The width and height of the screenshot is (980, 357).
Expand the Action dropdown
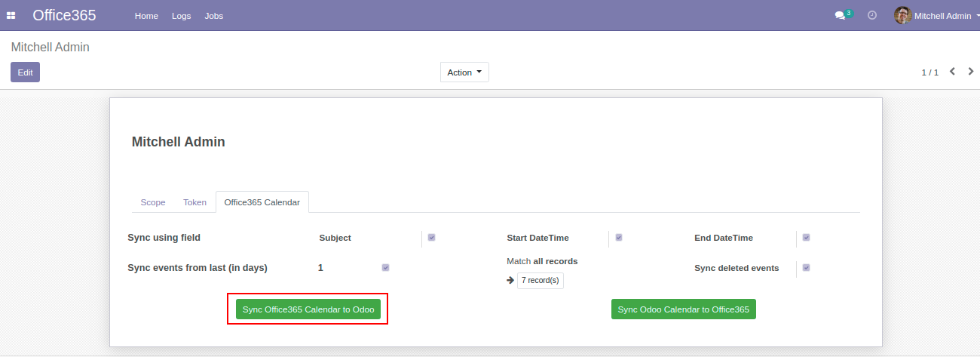(x=464, y=72)
